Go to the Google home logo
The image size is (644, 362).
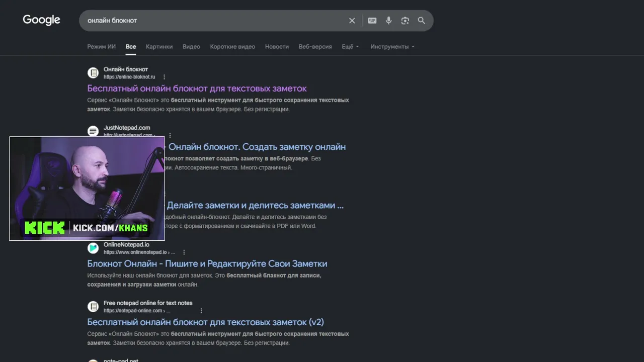pyautogui.click(x=41, y=20)
